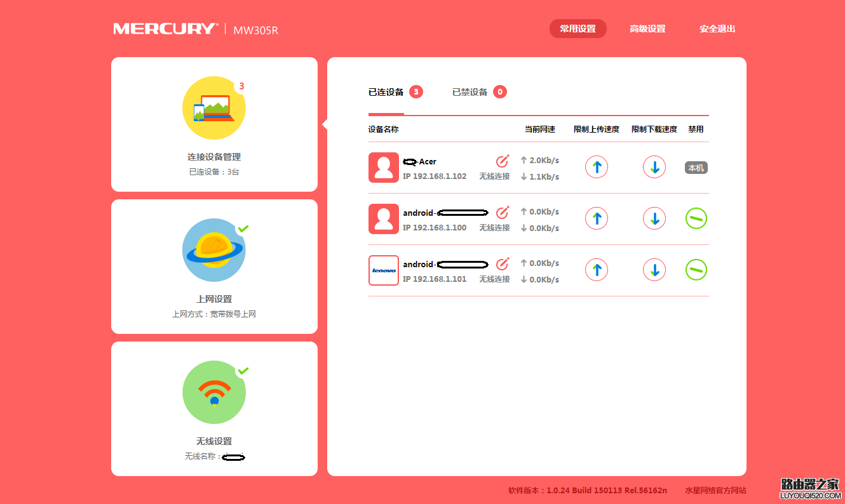Click the Acer device avatar icon
Viewport: 845px width, 504px height.
point(384,168)
